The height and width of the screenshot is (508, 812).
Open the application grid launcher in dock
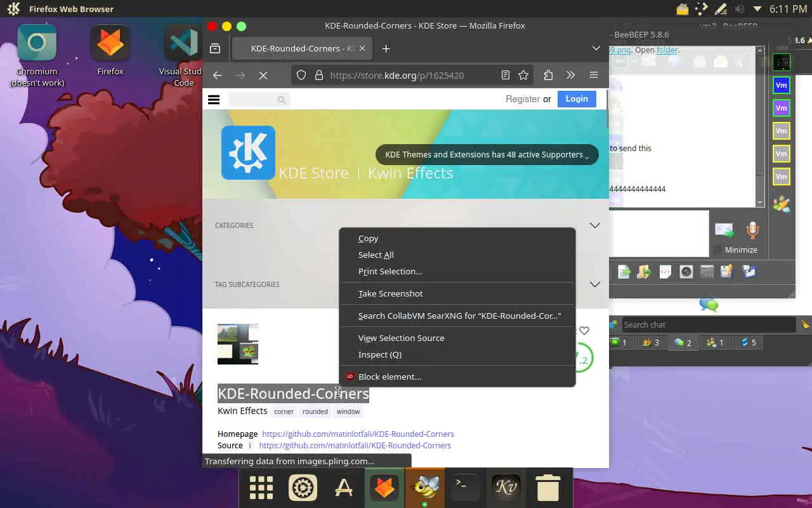[261, 488]
